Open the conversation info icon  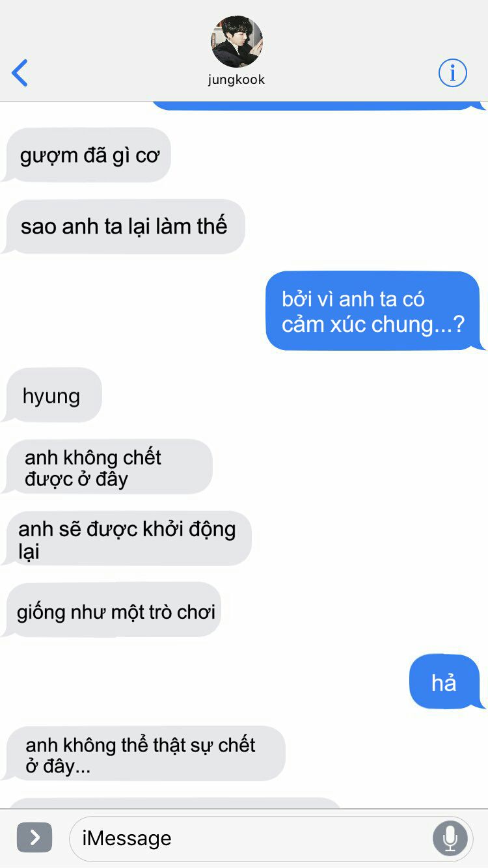point(453,72)
